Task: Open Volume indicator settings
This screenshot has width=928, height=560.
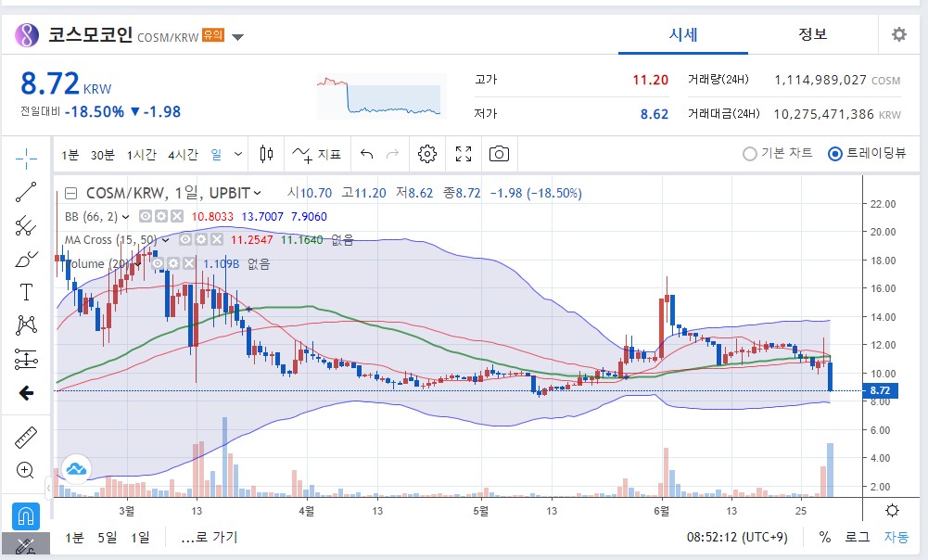Action: 172,263
